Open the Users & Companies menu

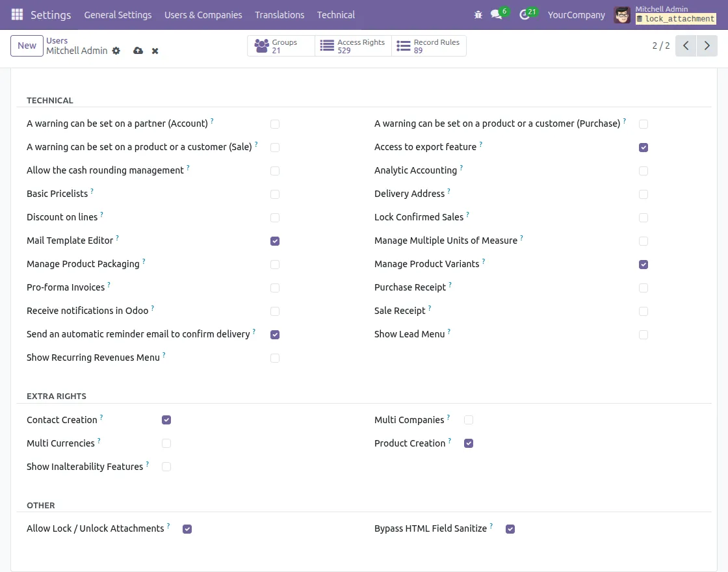click(x=203, y=15)
